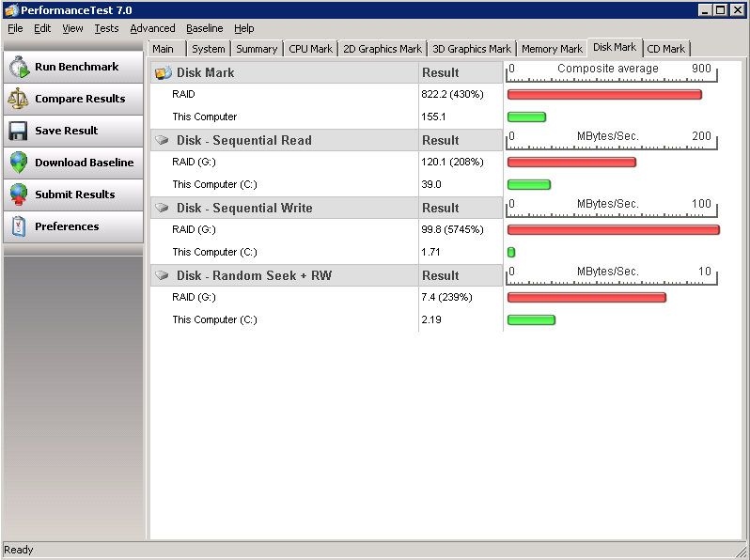Image resolution: width=750 pixels, height=560 pixels.
Task: Click the Download Baseline button label
Action: click(x=85, y=163)
